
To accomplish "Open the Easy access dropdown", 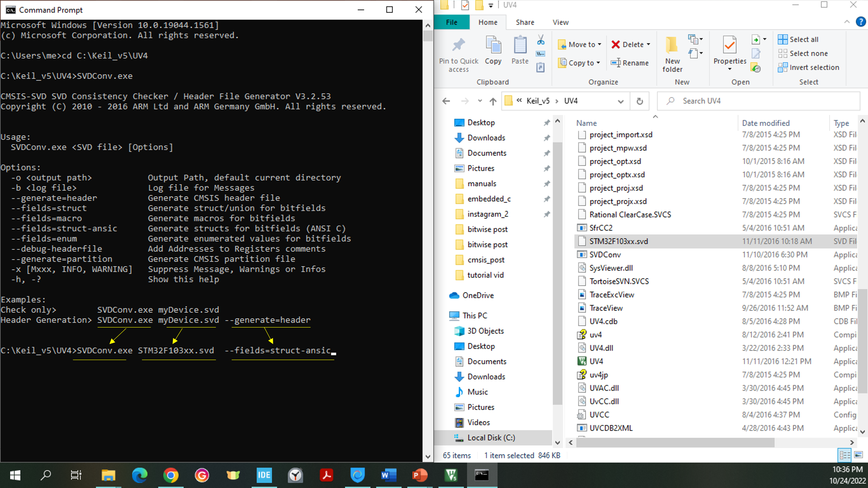I will [695, 53].
